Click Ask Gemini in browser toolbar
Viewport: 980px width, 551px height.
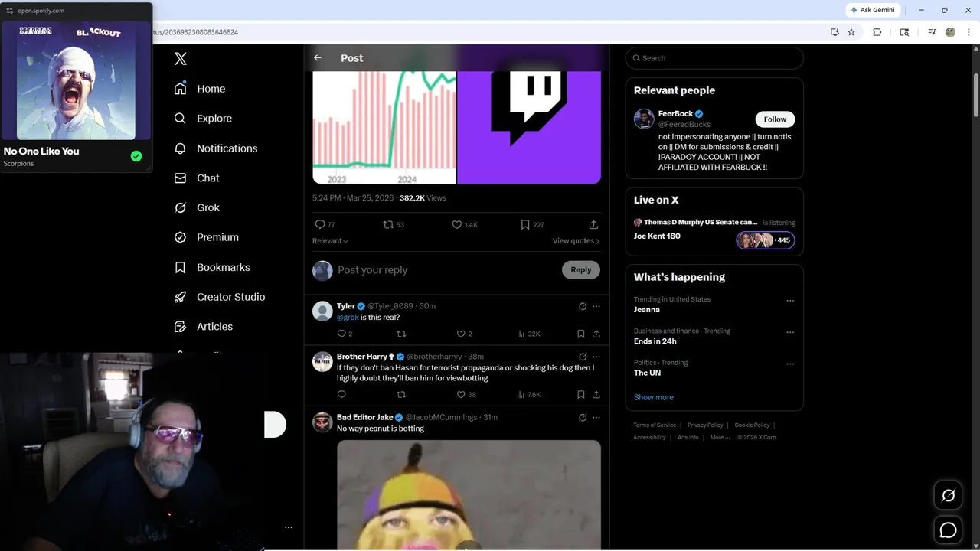pyautogui.click(x=873, y=10)
